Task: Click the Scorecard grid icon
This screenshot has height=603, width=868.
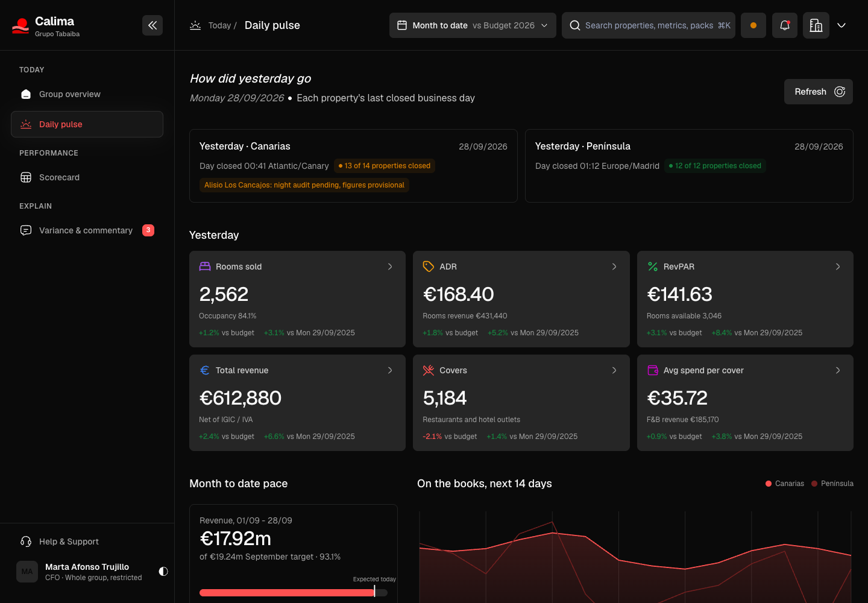Action: [26, 177]
